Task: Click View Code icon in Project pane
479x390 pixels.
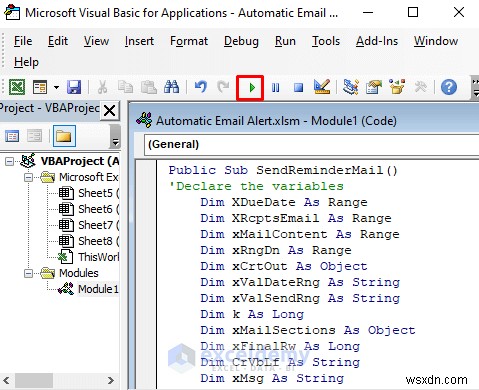Action: pyautogui.click(x=12, y=136)
